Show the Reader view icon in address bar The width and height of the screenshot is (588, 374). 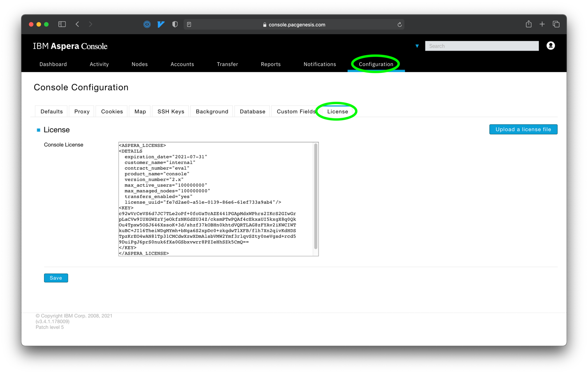pyautogui.click(x=189, y=25)
